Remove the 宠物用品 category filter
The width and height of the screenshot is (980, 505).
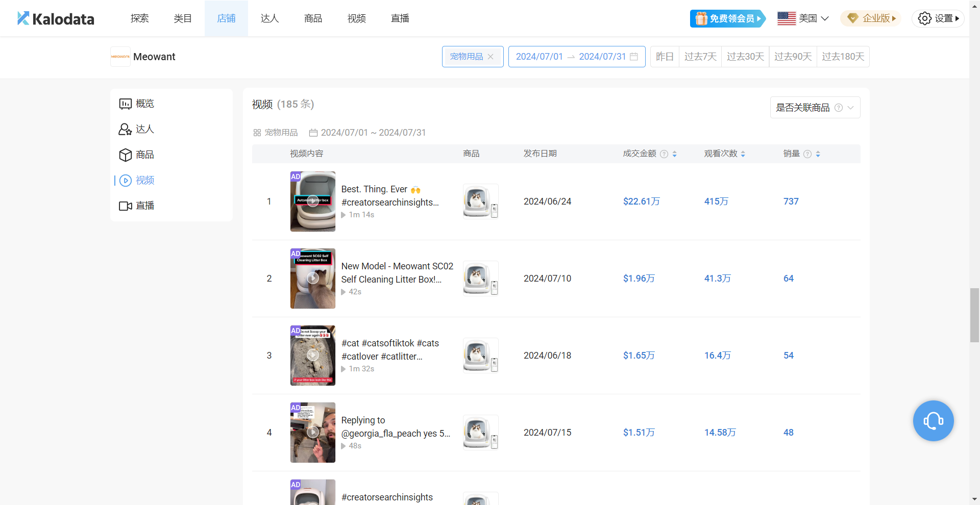point(491,57)
